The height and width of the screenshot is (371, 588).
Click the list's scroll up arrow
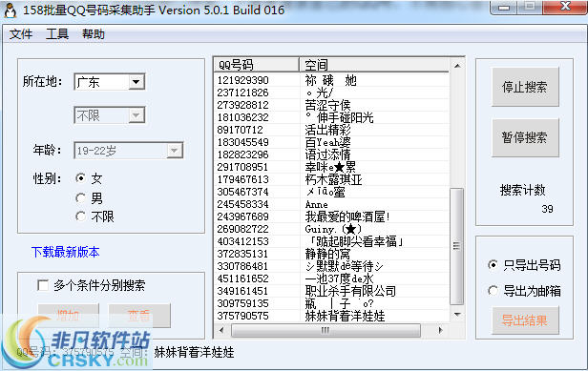456,66
